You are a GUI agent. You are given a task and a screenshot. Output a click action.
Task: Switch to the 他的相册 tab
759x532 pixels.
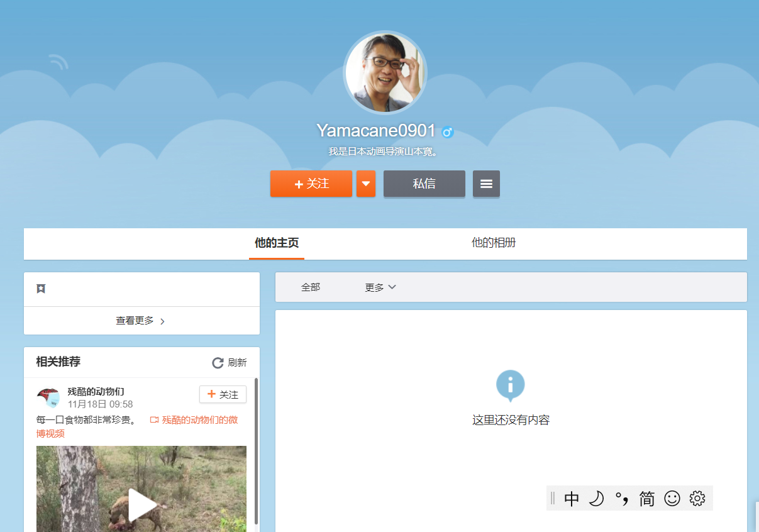click(494, 243)
